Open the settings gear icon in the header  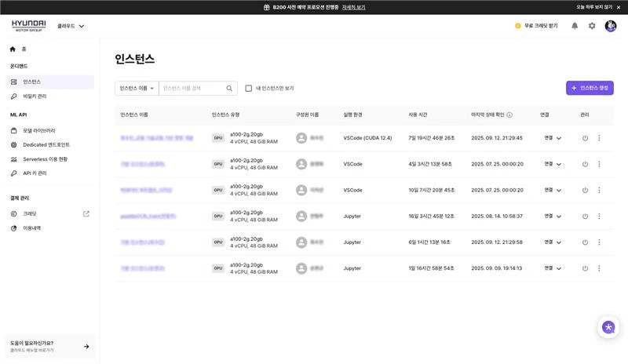coord(592,26)
